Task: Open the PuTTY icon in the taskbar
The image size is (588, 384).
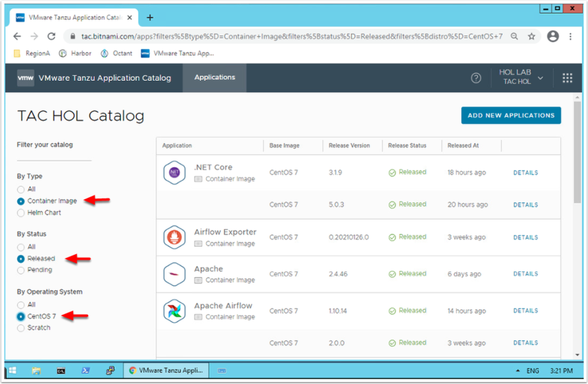Action: point(110,370)
